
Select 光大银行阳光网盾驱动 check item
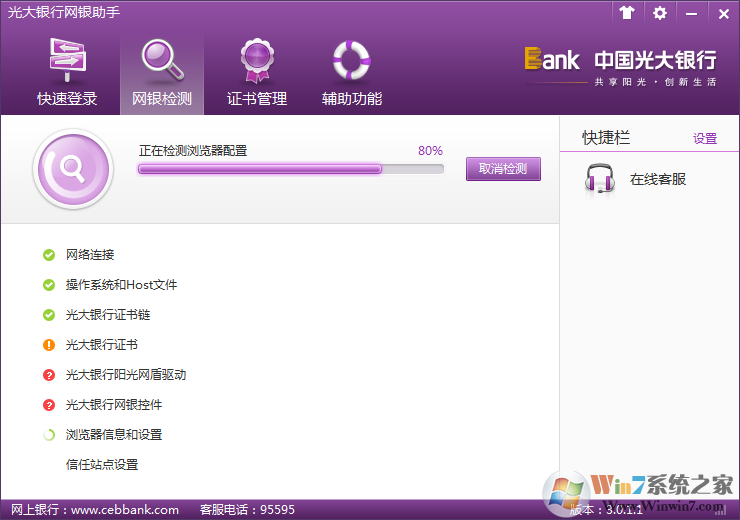(126, 375)
